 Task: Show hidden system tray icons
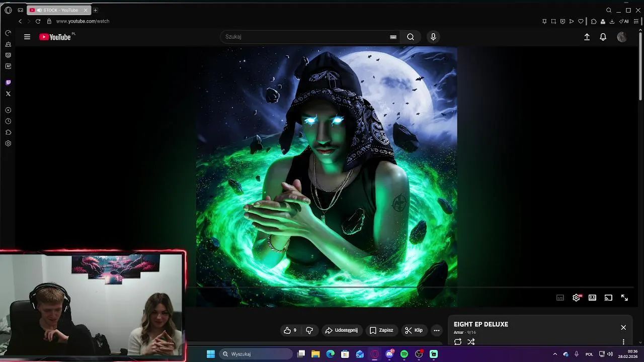[x=555, y=354]
